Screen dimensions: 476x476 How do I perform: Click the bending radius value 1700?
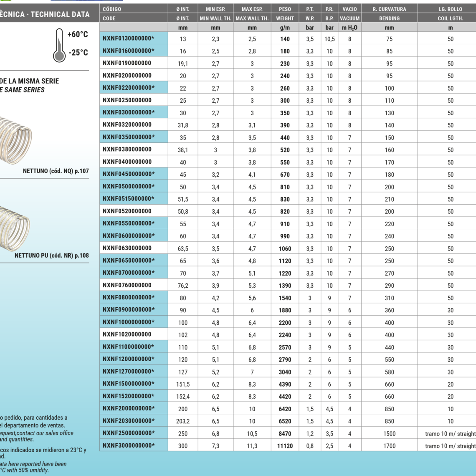click(389, 446)
